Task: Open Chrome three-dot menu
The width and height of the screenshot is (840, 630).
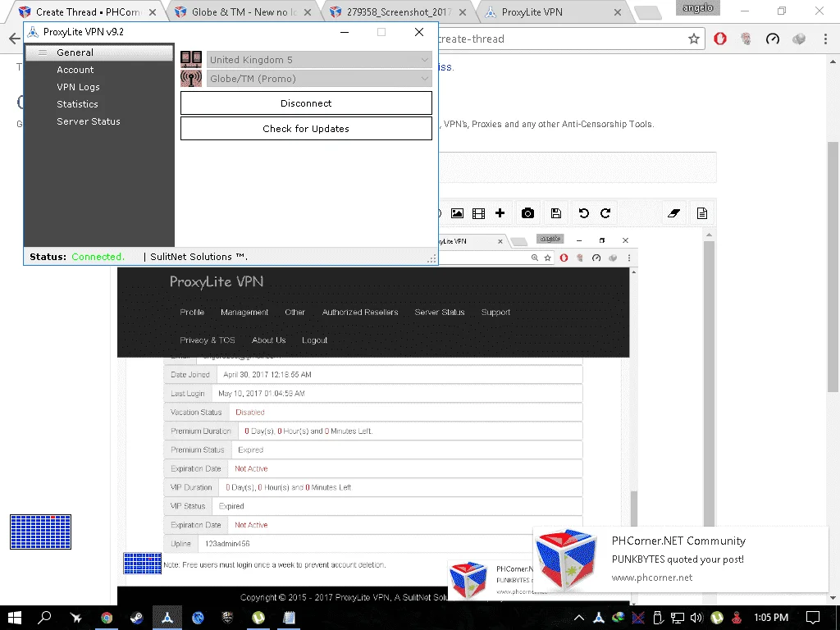Action: click(825, 39)
